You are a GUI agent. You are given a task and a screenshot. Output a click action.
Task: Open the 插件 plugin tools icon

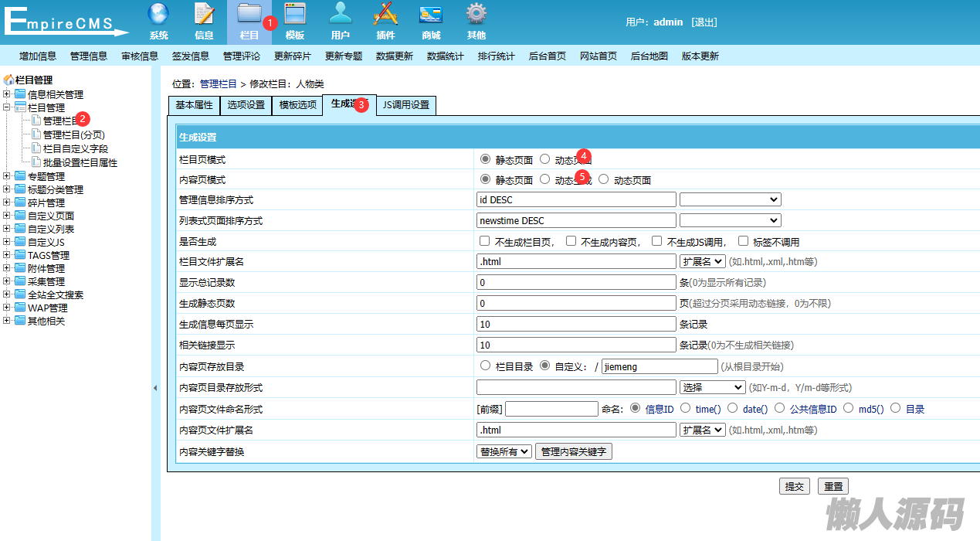(385, 15)
